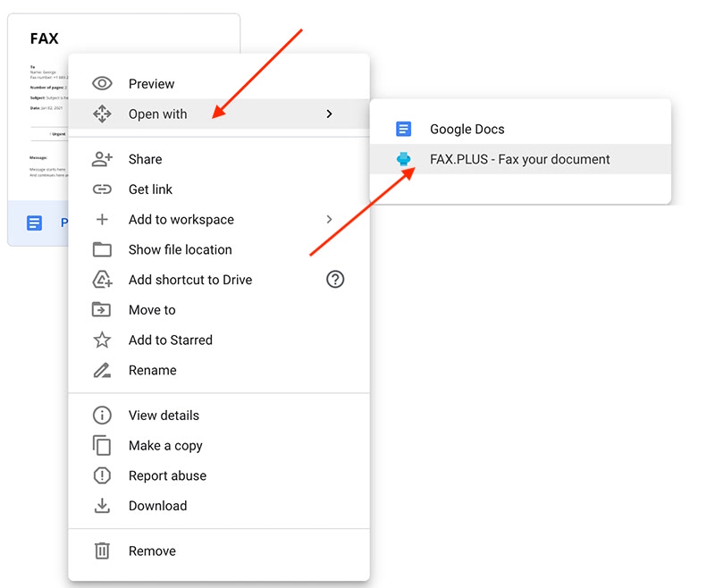Expand the Add to workspace submenu arrow
Viewport: 715px width, 588px height.
point(329,220)
